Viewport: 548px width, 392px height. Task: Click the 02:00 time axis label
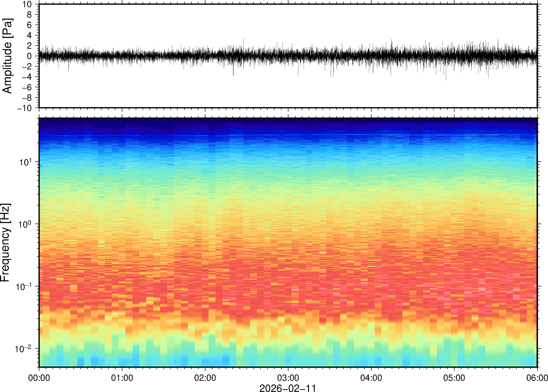205,378
